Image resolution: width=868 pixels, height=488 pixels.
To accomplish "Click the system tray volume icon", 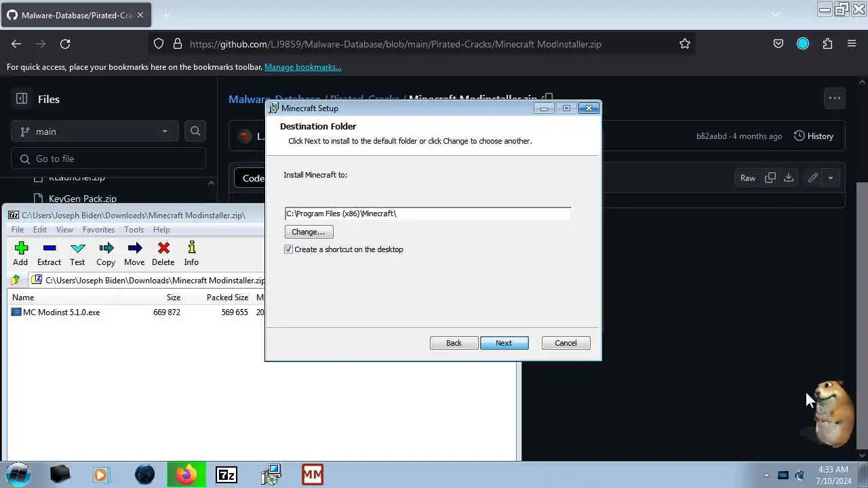I will point(800,475).
